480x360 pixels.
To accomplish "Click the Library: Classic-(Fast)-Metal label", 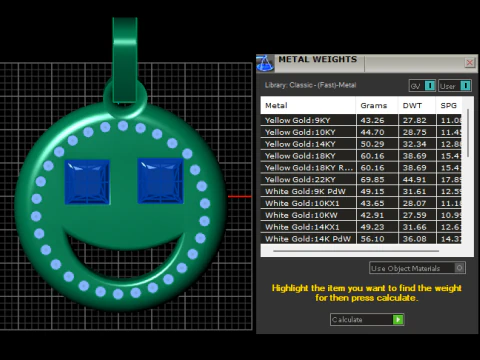I will click(x=310, y=85).
